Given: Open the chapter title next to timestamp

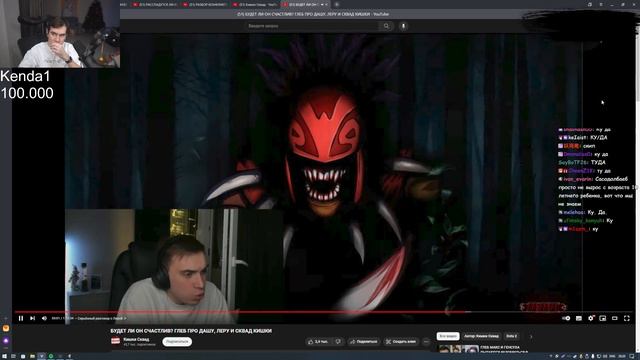Looking at the screenshot, I should (x=102, y=318).
